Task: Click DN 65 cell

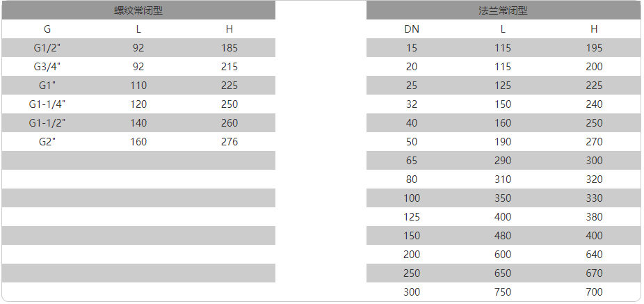Action: 412,161
